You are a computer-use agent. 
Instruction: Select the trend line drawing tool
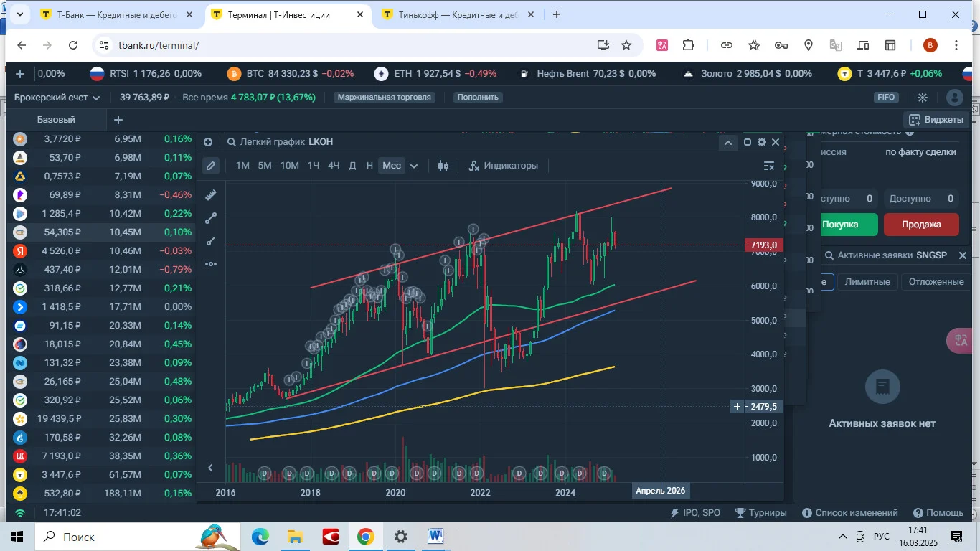[x=211, y=218]
